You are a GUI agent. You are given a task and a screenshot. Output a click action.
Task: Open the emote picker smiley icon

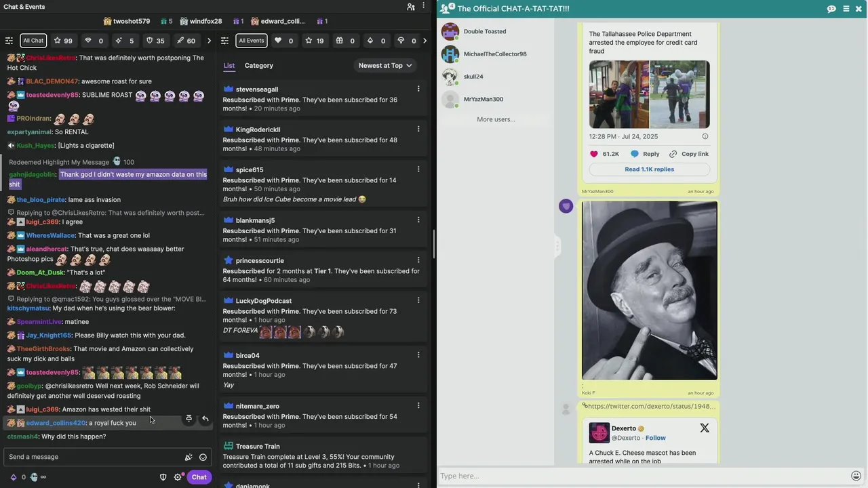pyautogui.click(x=203, y=457)
